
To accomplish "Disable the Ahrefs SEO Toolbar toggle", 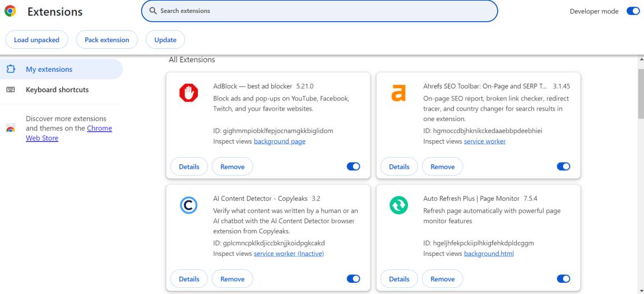I will click(563, 167).
